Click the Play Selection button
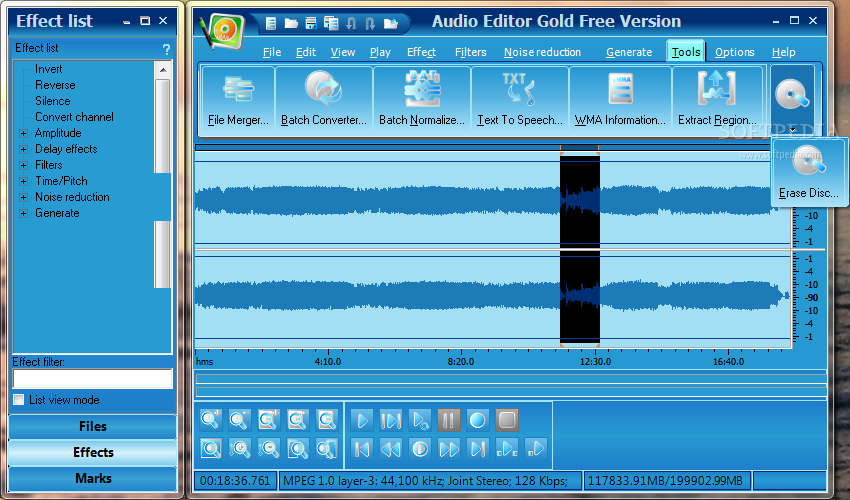The image size is (850, 500). click(x=391, y=420)
